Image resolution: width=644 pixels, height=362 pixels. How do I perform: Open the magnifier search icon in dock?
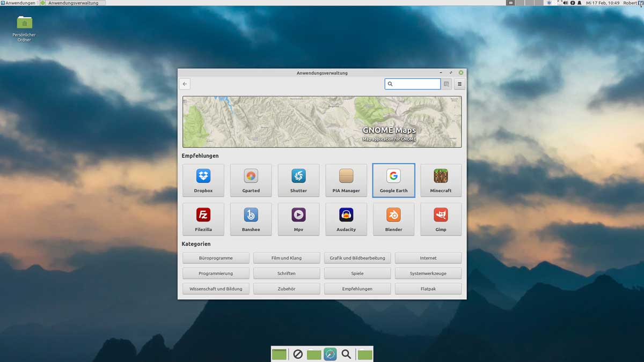347,354
